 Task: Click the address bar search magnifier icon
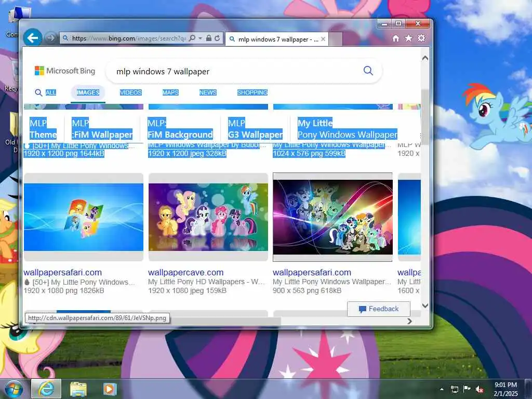click(192, 38)
